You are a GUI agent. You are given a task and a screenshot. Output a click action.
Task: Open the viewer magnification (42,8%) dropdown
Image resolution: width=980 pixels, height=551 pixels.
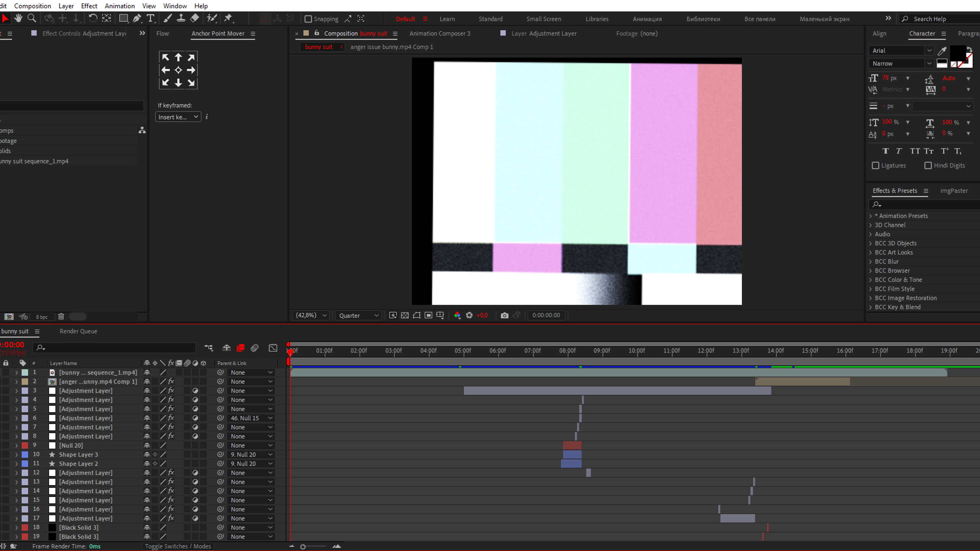pos(311,315)
